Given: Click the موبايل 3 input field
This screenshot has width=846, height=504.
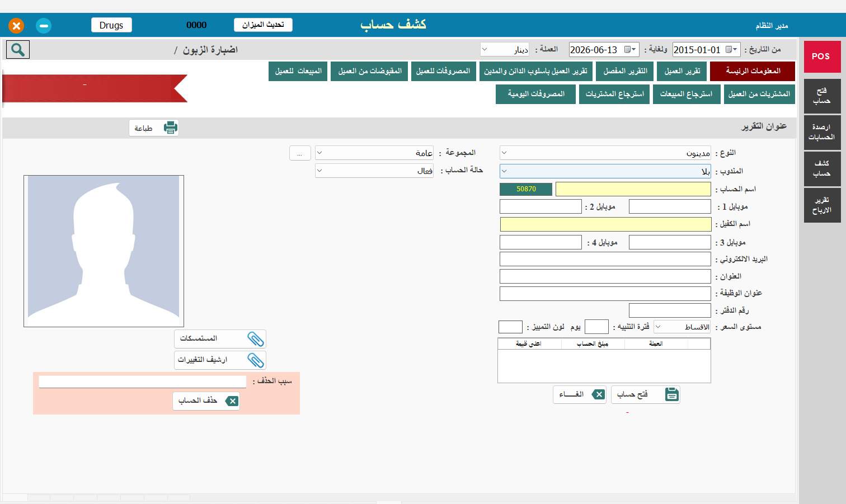Looking at the screenshot, I should (x=670, y=242).
